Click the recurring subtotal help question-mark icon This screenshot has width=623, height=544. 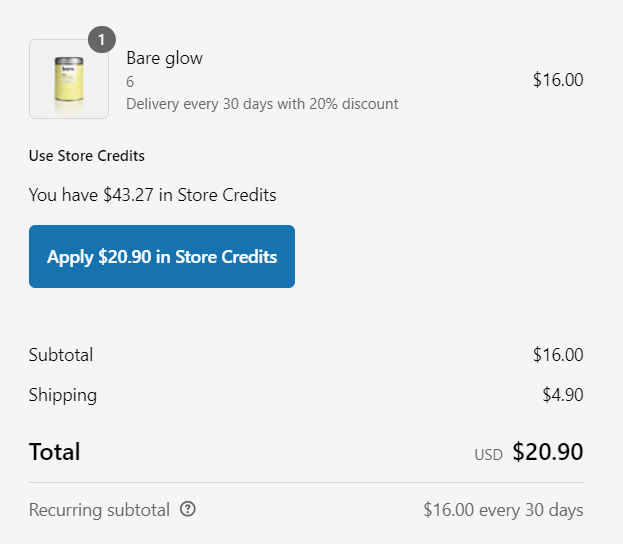point(188,509)
